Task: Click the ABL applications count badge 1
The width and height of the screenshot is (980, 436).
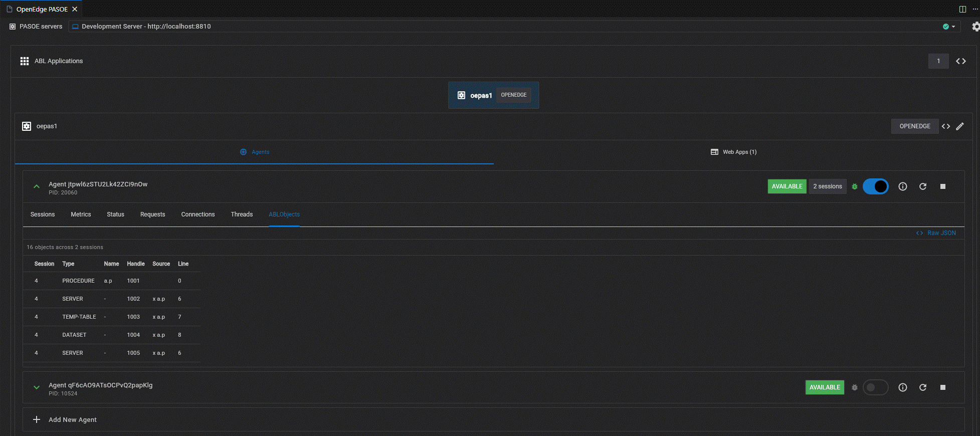Action: (x=938, y=61)
